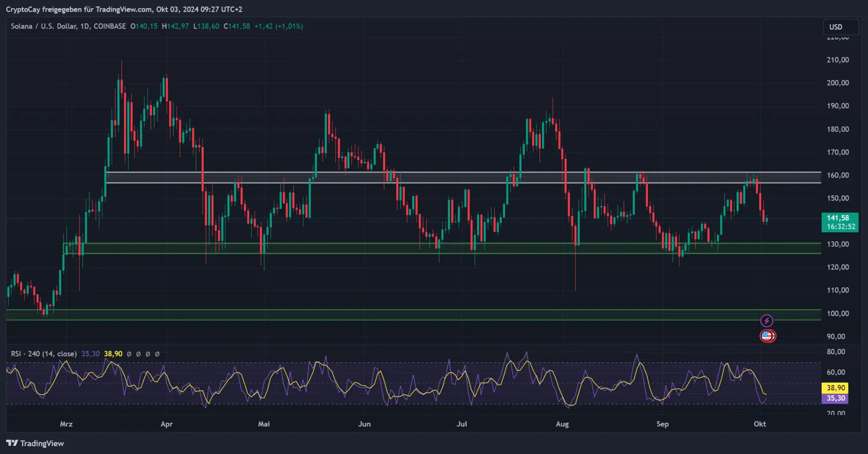Click the RSI legend value 38,90

[x=113, y=354]
